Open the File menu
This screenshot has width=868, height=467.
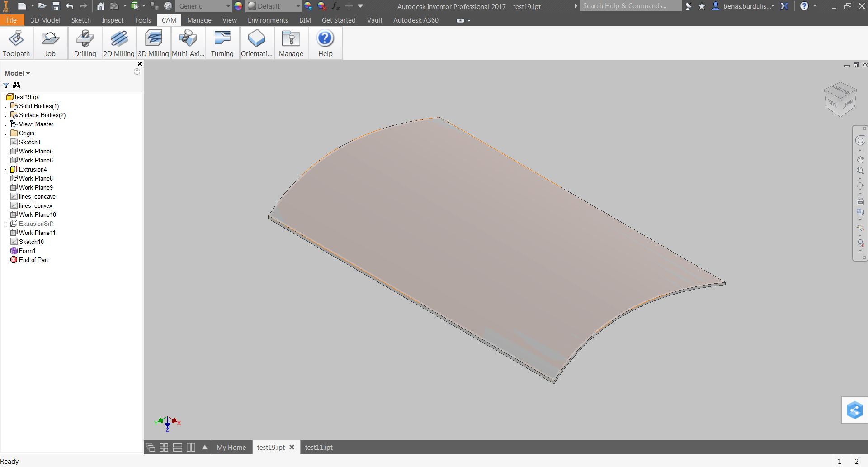pos(11,20)
